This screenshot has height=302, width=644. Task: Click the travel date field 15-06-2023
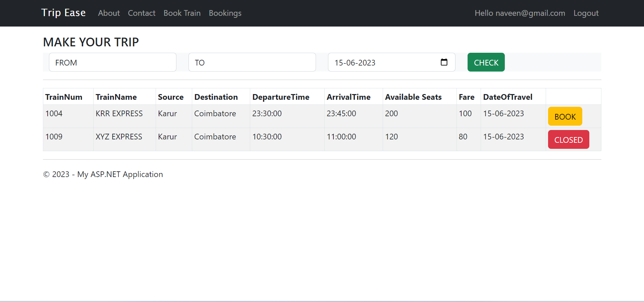coord(392,62)
